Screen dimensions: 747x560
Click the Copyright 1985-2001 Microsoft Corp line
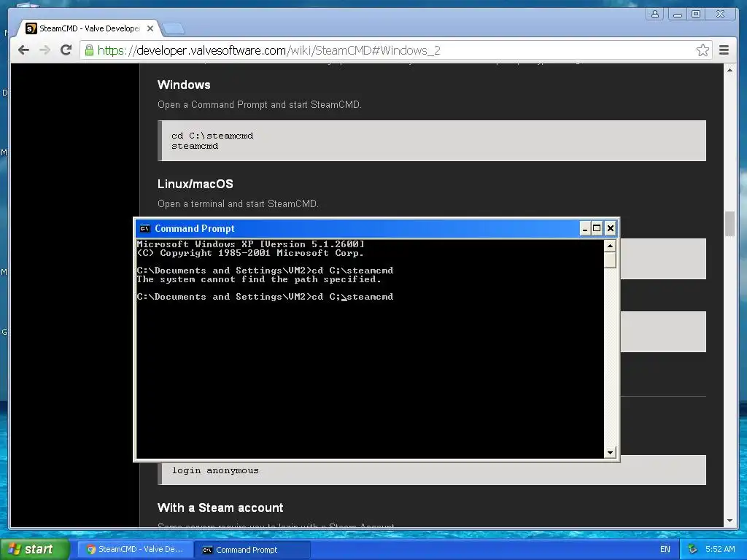click(x=251, y=253)
